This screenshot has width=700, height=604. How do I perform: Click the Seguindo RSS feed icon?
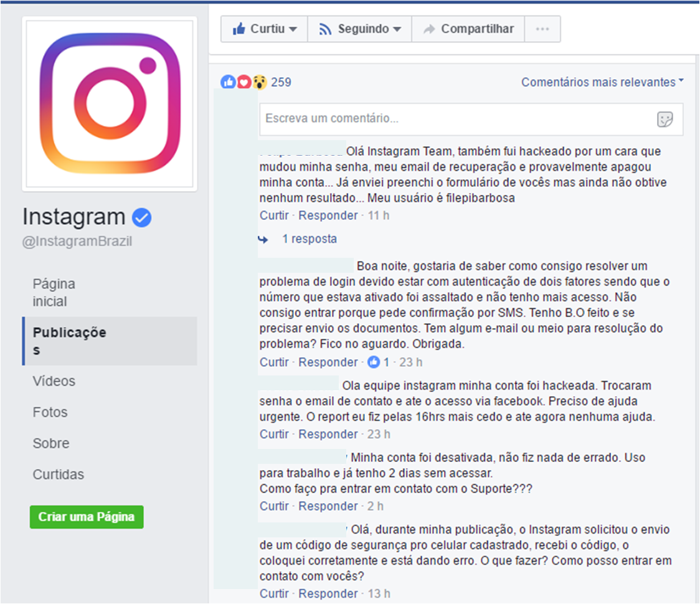tap(325, 29)
